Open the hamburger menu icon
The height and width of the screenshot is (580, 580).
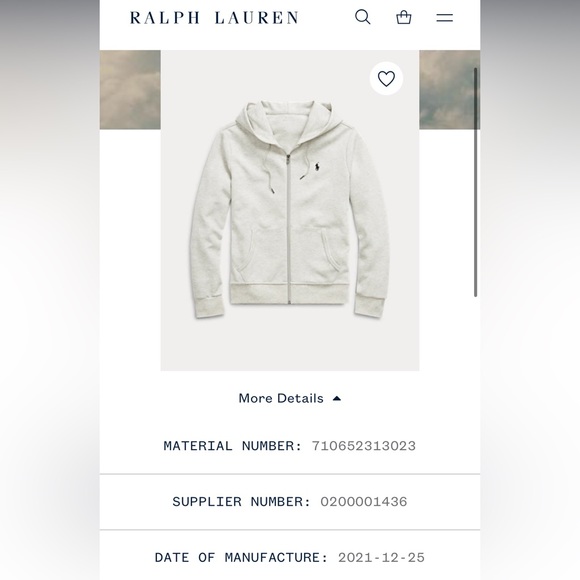pyautogui.click(x=444, y=18)
